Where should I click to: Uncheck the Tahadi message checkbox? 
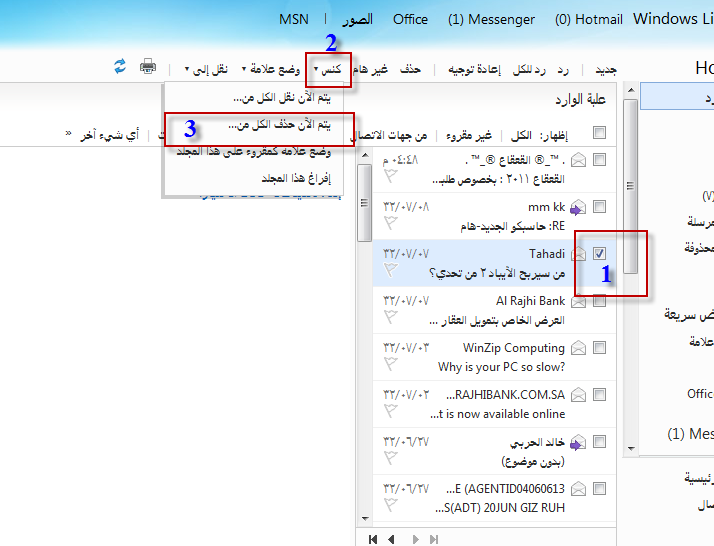599,253
